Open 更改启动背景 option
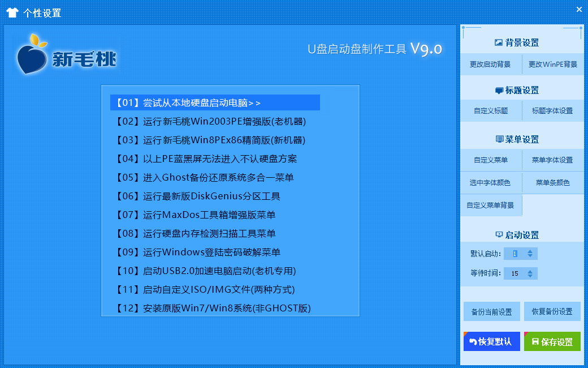Viewport: 588px width, 368px height. (491, 64)
